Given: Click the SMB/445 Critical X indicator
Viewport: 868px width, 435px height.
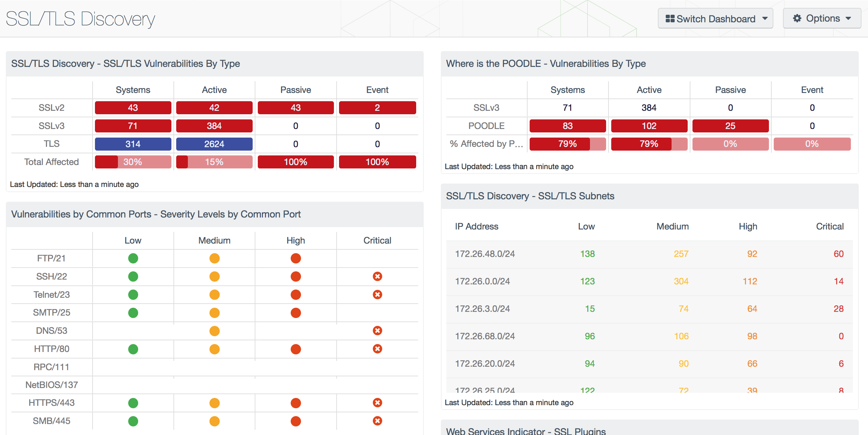Looking at the screenshot, I should (377, 421).
